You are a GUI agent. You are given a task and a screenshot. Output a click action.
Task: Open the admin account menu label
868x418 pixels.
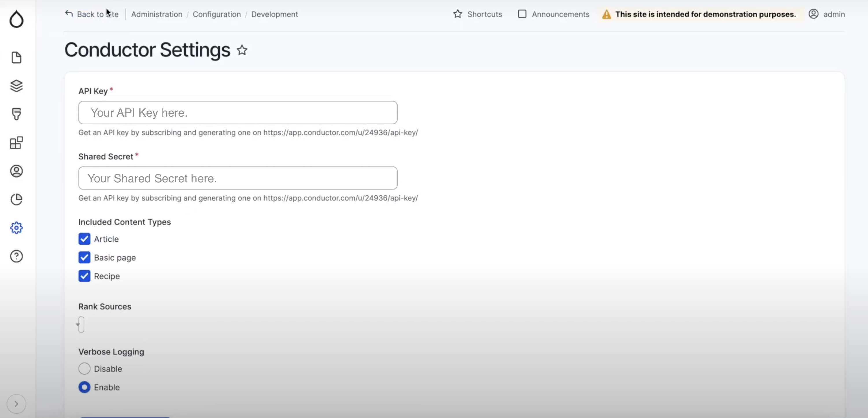[x=834, y=14]
